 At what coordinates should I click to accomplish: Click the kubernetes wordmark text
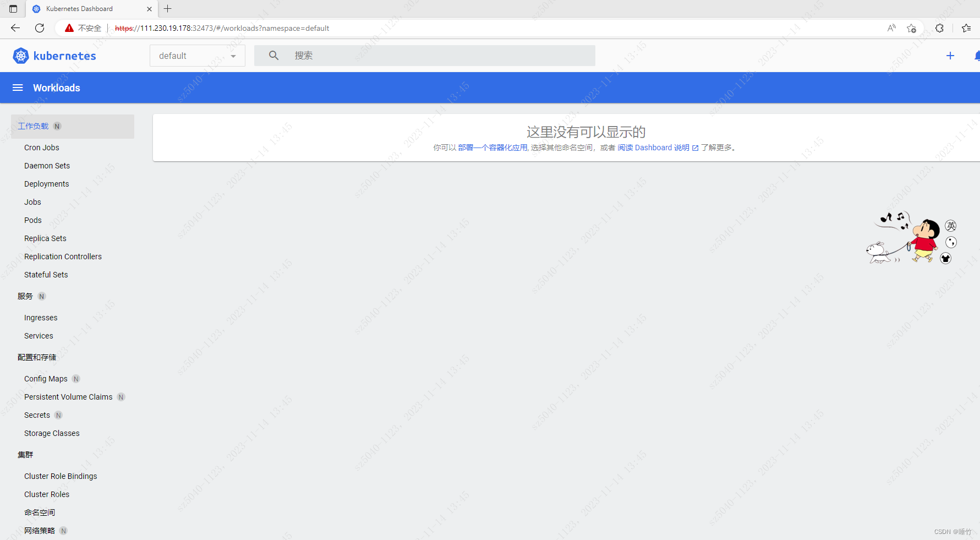click(64, 56)
